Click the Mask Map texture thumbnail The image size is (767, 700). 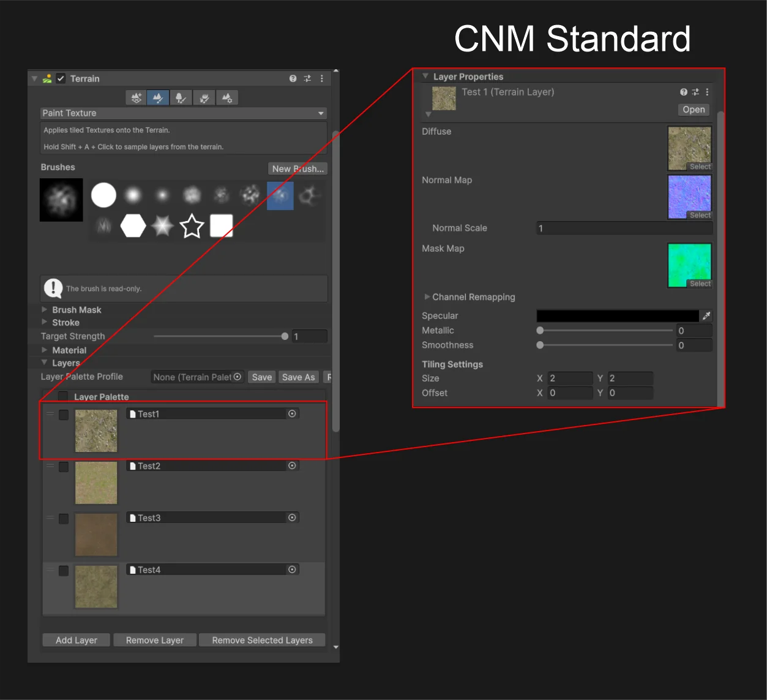[x=690, y=265]
